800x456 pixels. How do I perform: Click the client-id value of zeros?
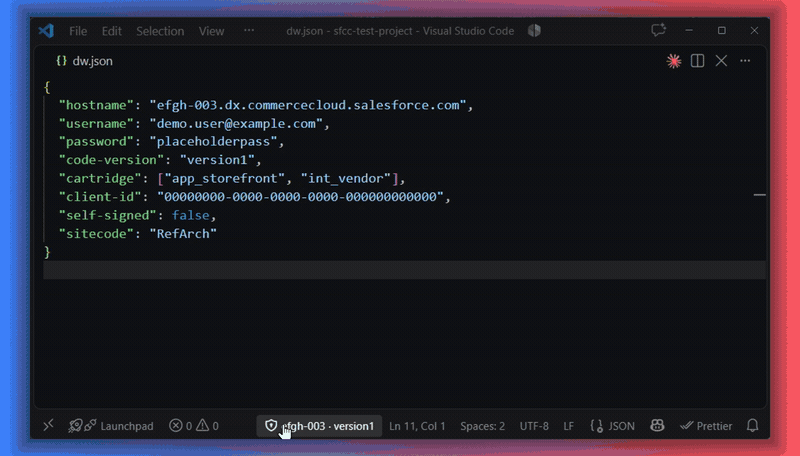[301, 196]
